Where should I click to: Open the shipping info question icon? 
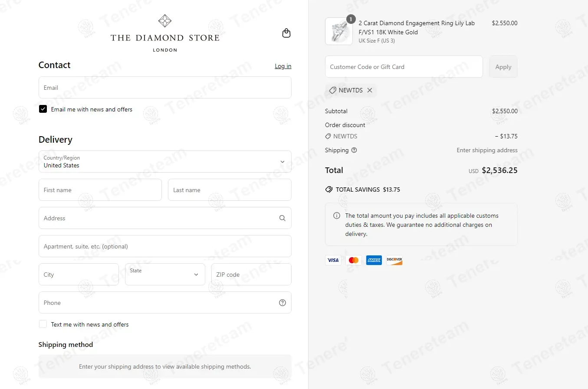click(354, 150)
